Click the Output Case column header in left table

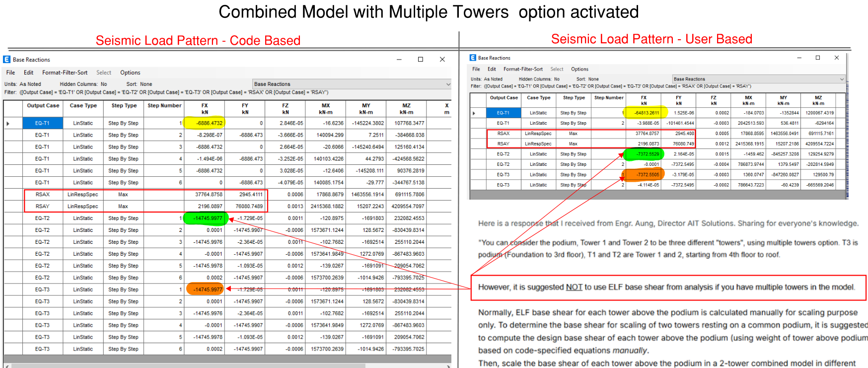coord(43,108)
